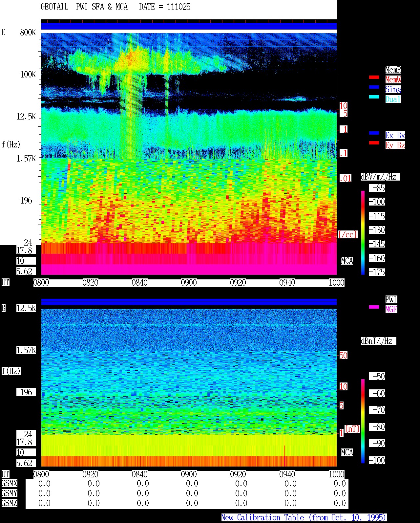Click the MemR legend label
The height and width of the screenshot is (523, 420).
click(x=393, y=70)
